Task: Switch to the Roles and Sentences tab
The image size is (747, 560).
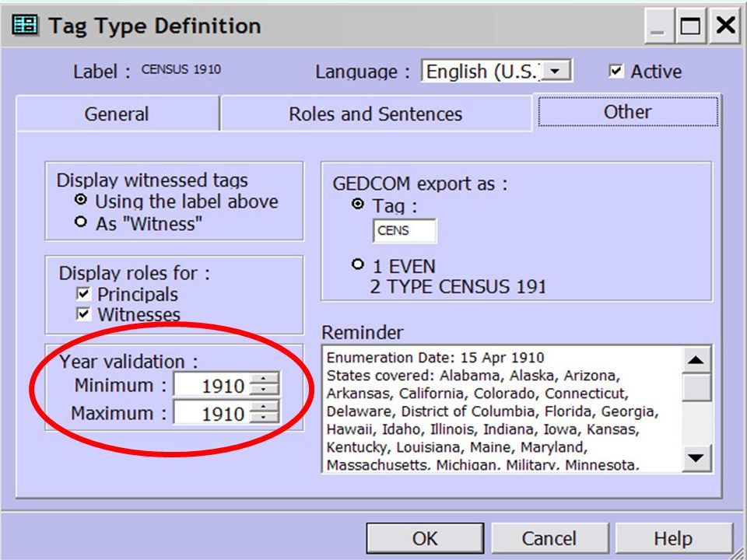Action: pos(375,114)
